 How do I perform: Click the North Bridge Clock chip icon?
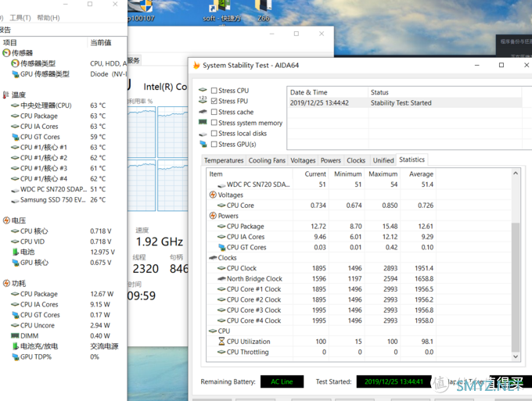[x=221, y=278]
